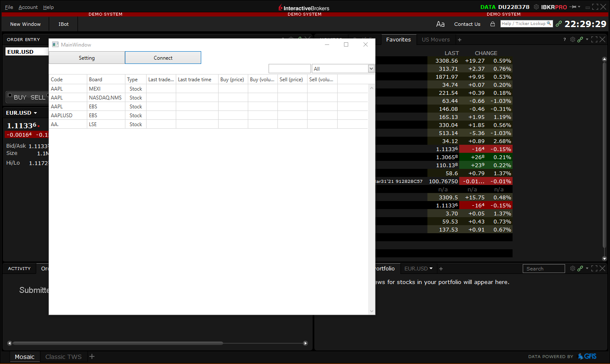Add a new layout tab with plus

[92, 356]
